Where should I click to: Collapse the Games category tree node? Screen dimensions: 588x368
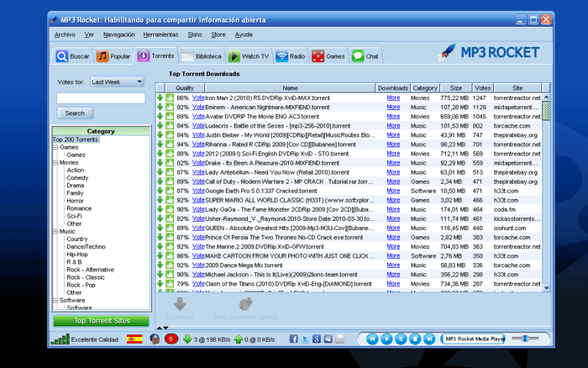click(x=55, y=147)
